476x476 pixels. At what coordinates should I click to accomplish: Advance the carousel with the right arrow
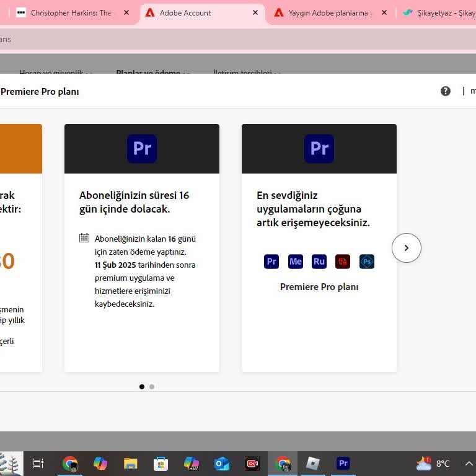click(407, 248)
